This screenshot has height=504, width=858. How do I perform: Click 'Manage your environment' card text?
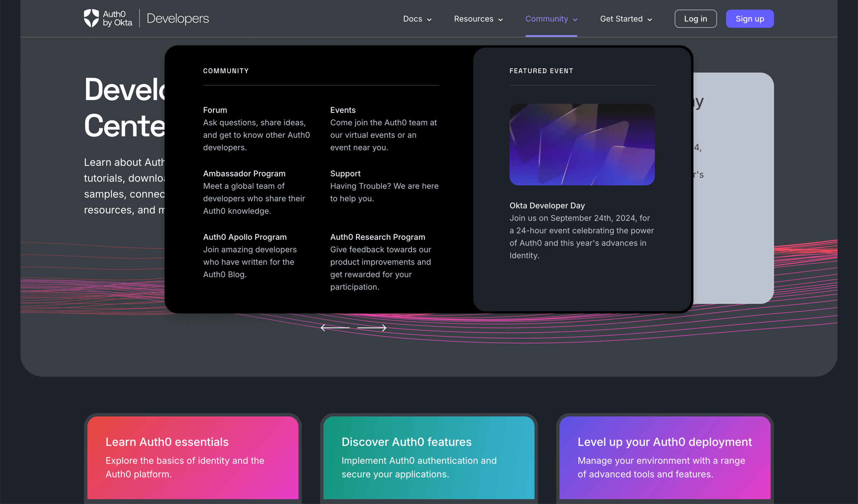[x=661, y=467]
